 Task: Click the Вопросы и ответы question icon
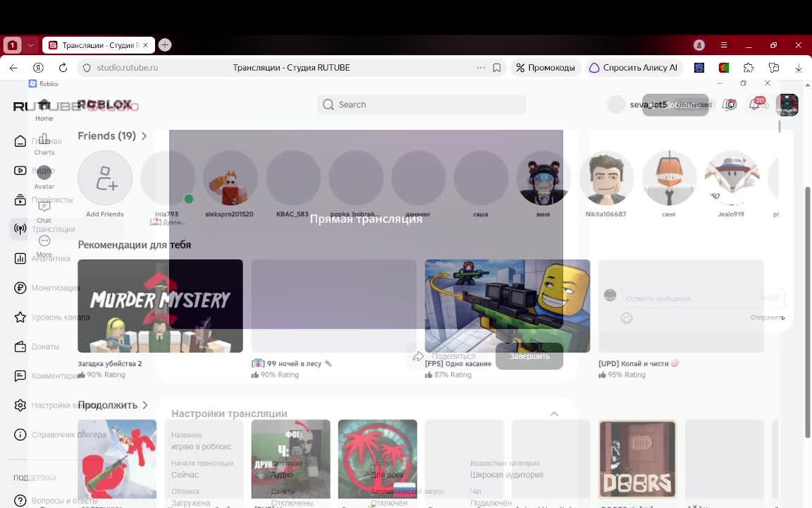click(20, 501)
